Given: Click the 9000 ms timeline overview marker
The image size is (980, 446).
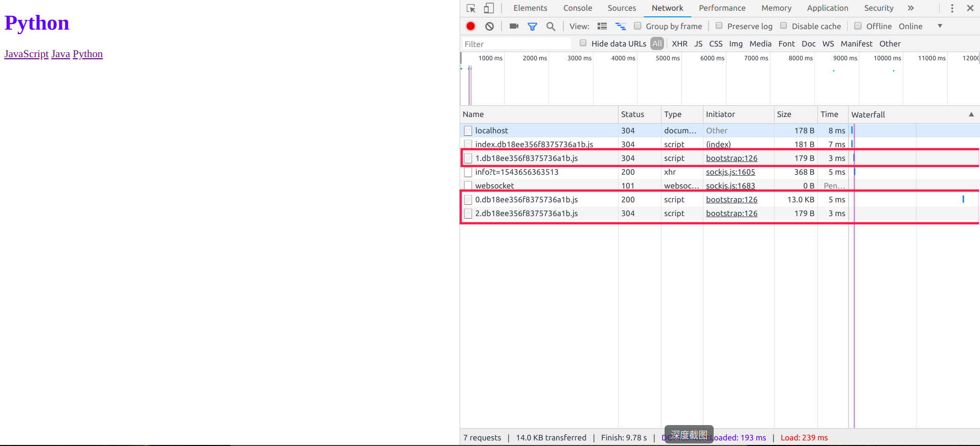Looking at the screenshot, I should pyautogui.click(x=845, y=58).
